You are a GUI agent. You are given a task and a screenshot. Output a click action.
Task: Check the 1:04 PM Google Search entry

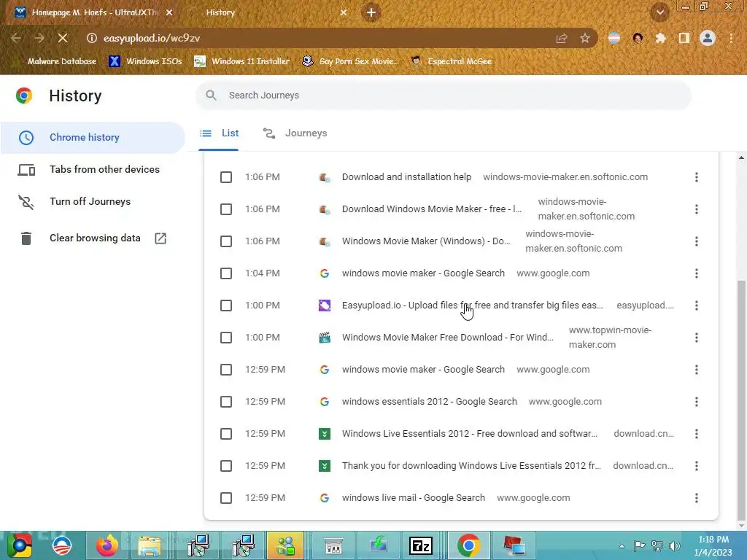[226, 273]
